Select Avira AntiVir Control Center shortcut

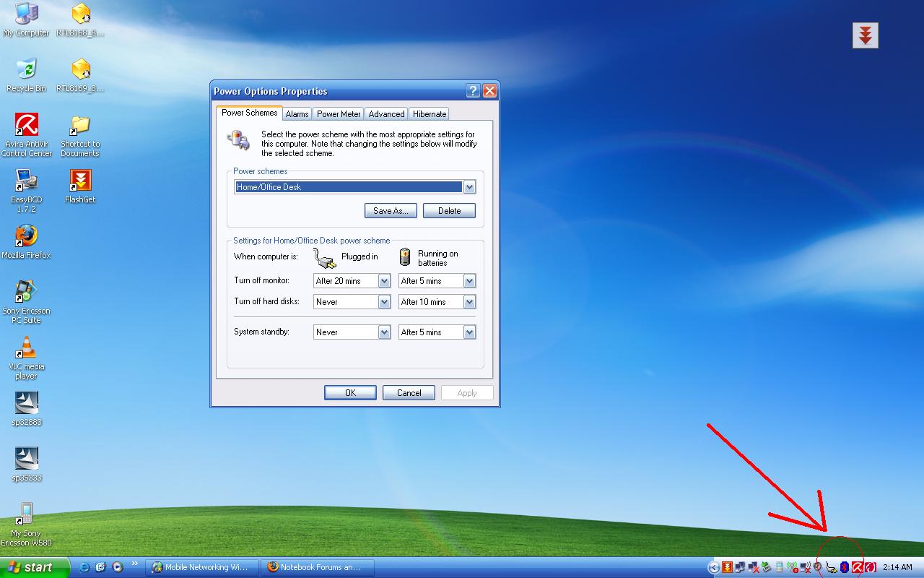coord(27,135)
